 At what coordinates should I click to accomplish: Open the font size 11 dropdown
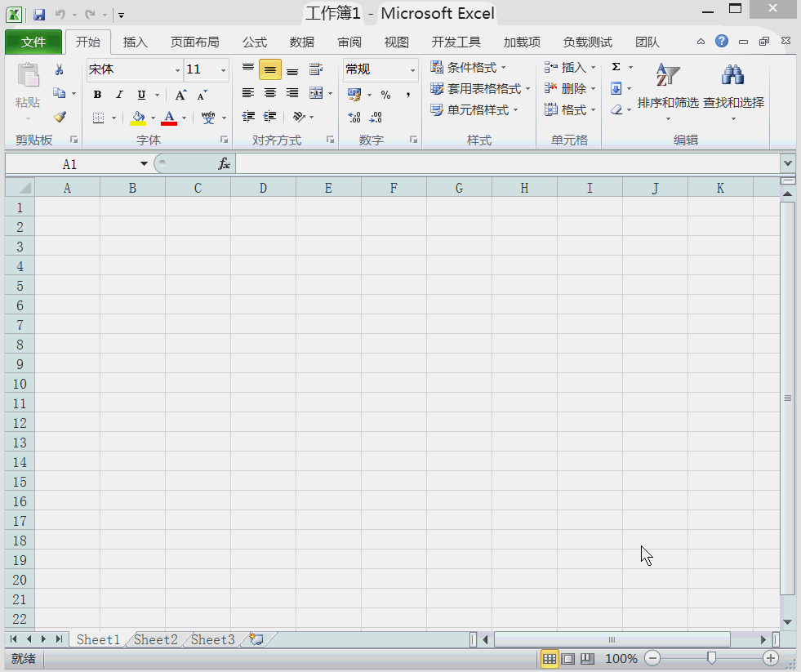click(223, 70)
